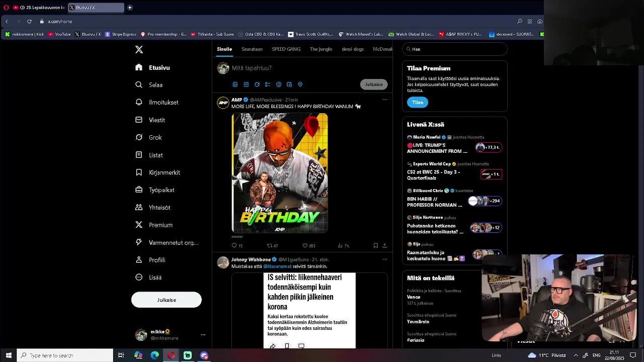Switch to the demi dogs tab
Viewport: 644px width, 362px height.
353,49
